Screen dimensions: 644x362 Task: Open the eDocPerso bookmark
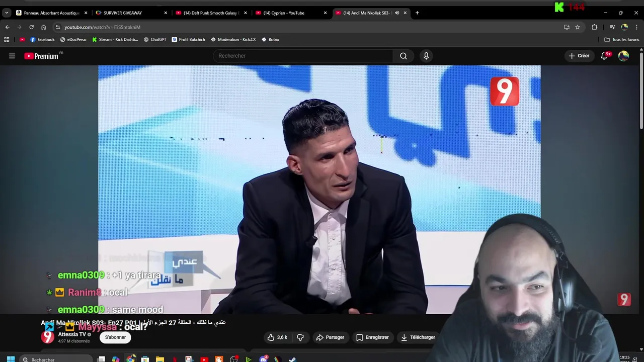tap(73, 39)
